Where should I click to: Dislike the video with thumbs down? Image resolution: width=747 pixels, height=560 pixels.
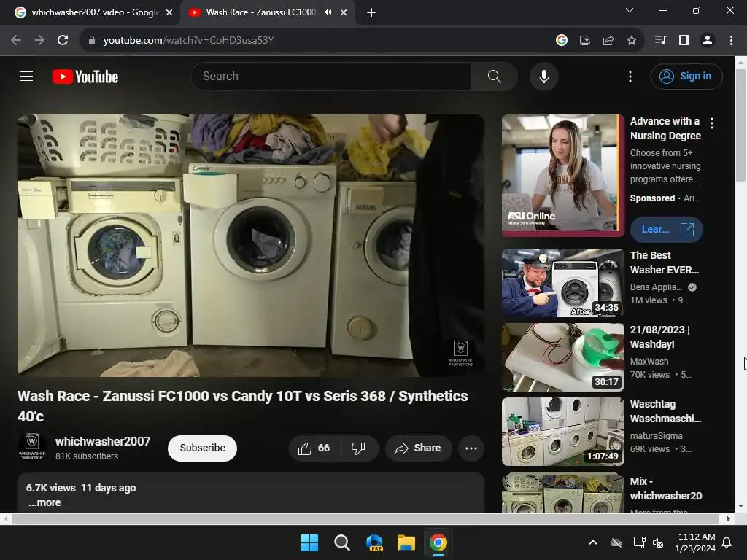point(359,448)
